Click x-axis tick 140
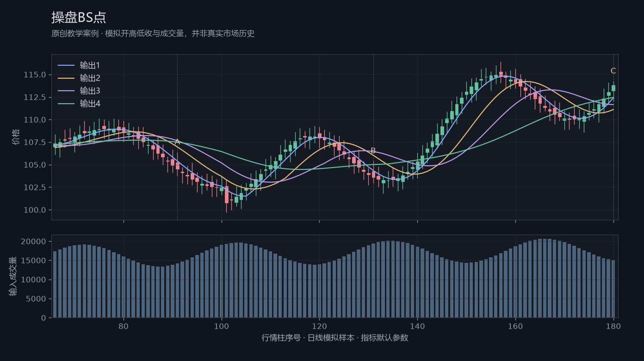The height and width of the screenshot is (361, 644). click(x=417, y=326)
